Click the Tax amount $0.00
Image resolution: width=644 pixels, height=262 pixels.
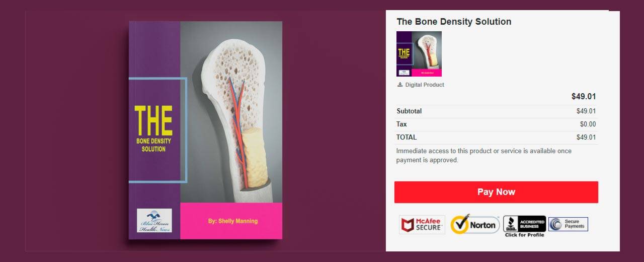pyautogui.click(x=588, y=124)
